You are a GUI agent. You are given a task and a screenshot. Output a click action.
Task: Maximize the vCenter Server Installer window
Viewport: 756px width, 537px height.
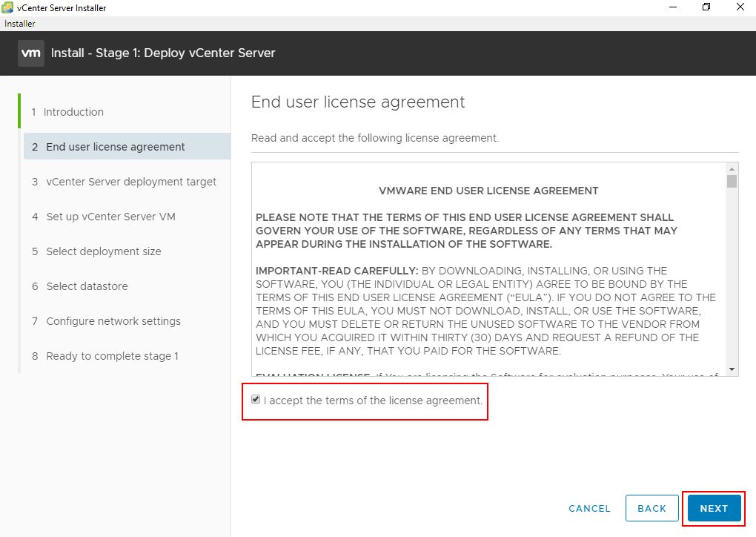[706, 7]
